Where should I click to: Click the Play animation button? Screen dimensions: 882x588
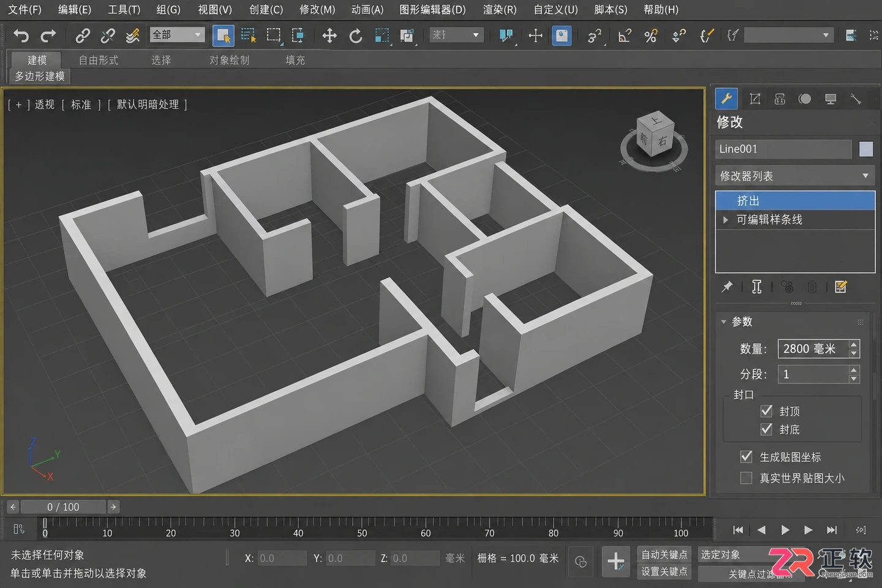click(785, 530)
